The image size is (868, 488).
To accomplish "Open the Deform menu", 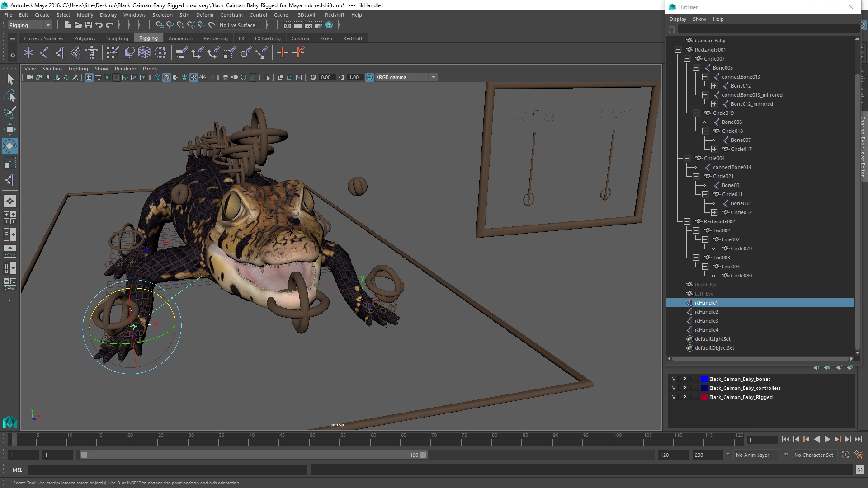I will click(204, 15).
